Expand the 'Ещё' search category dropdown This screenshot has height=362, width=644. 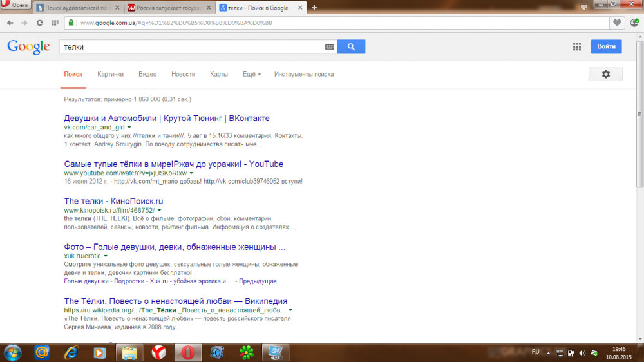click(x=251, y=74)
